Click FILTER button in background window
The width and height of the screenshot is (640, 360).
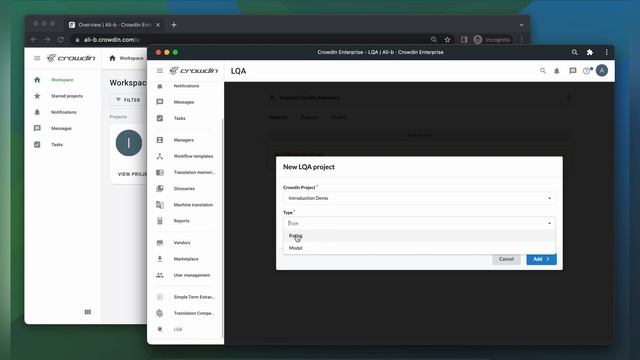coord(128,100)
